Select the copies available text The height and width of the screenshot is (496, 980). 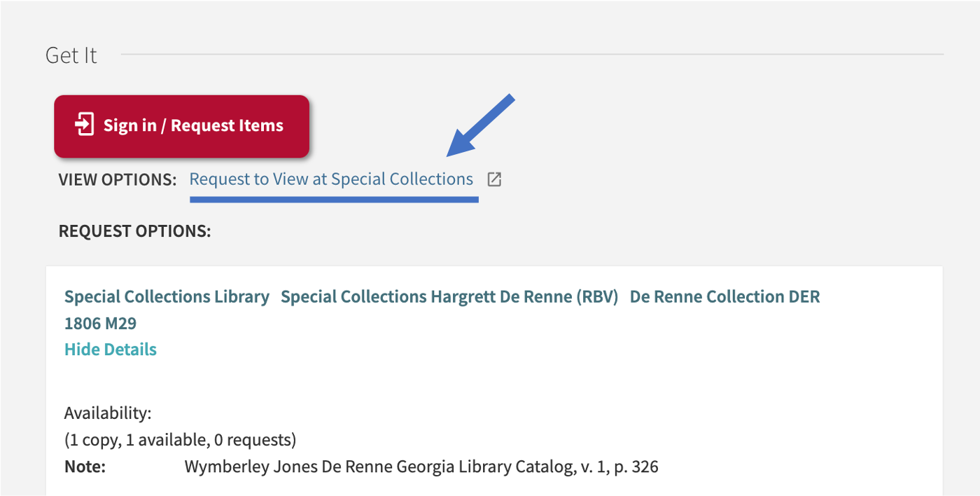(180, 439)
